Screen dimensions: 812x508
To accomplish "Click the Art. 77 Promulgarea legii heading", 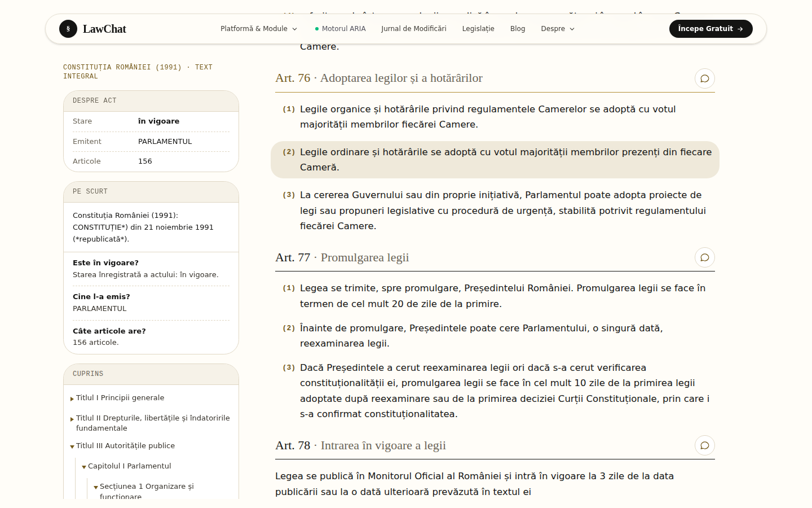I will 342,257.
